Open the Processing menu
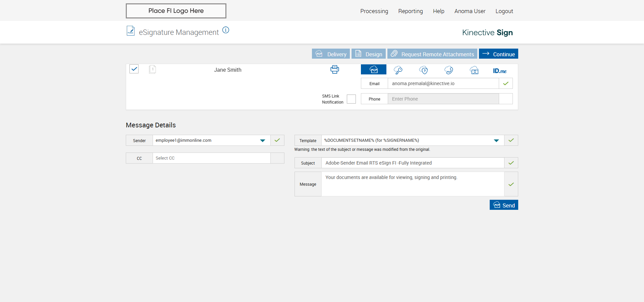Image resolution: width=644 pixels, height=302 pixels. [374, 11]
